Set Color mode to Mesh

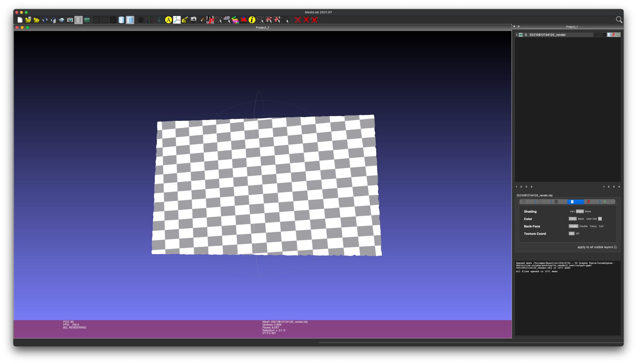[x=581, y=219]
